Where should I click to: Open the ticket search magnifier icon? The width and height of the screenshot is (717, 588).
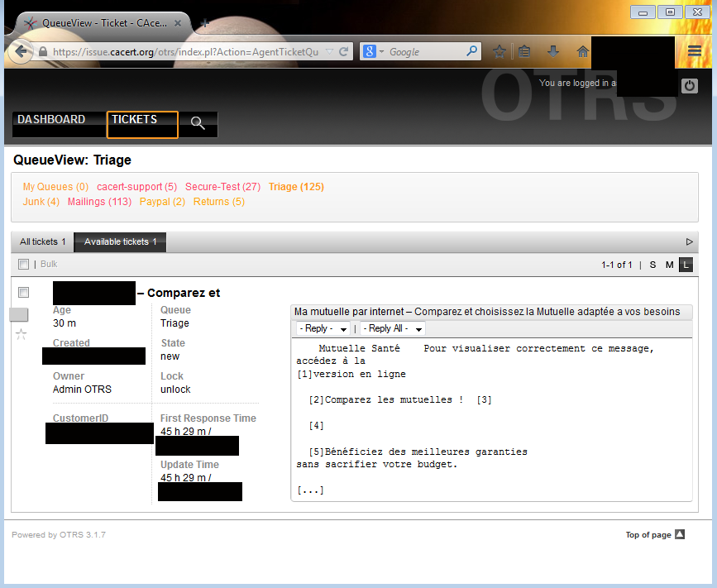click(198, 124)
